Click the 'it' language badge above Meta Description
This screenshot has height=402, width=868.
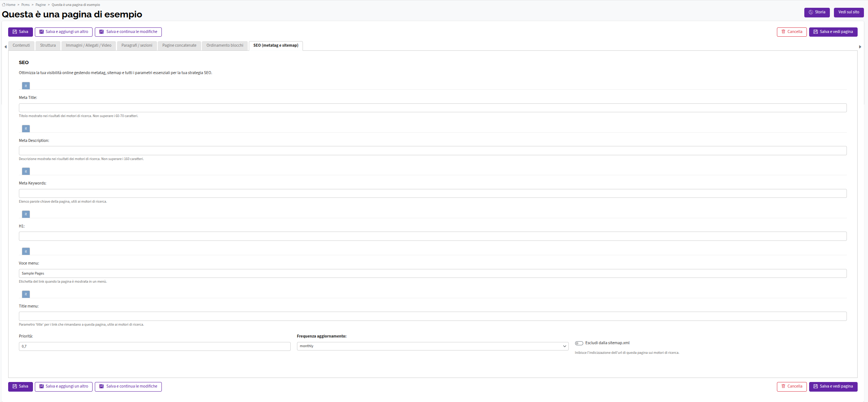pos(26,129)
